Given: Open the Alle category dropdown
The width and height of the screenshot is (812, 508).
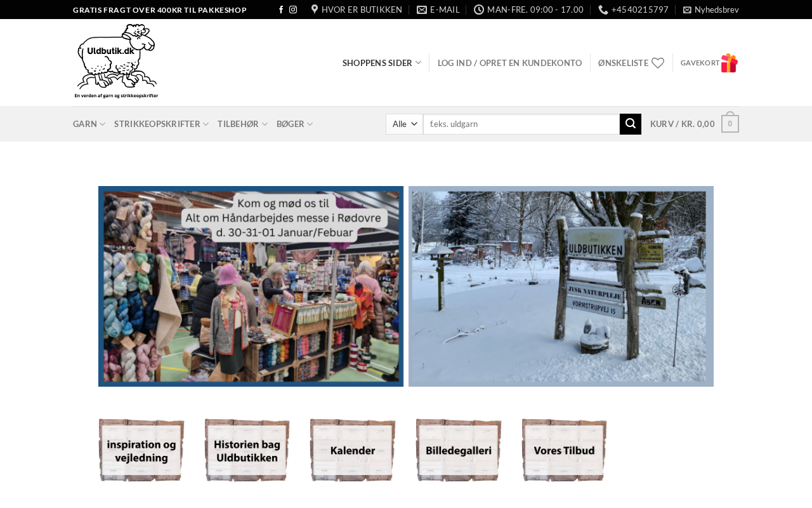Looking at the screenshot, I should point(404,124).
